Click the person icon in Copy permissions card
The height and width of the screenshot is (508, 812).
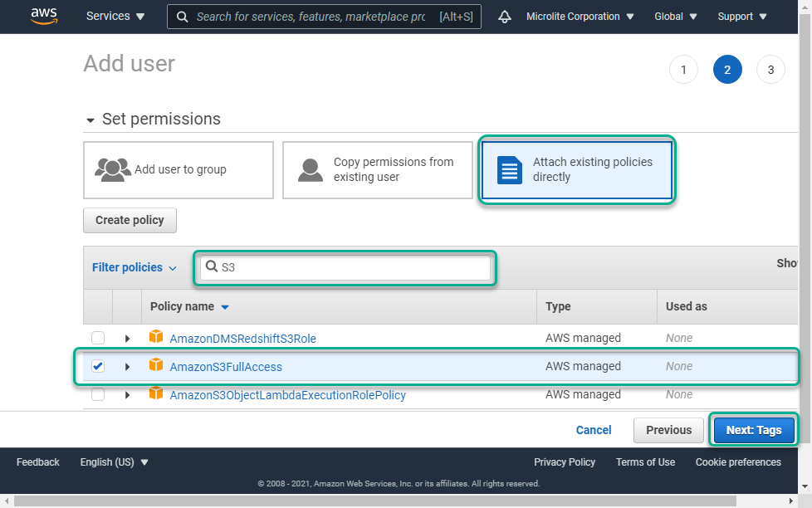311,170
